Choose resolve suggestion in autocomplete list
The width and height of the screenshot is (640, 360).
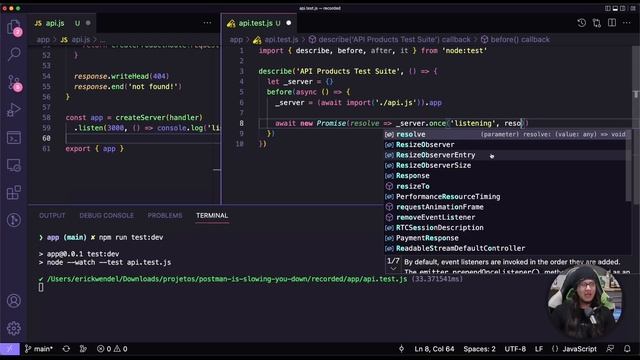[x=505, y=134]
